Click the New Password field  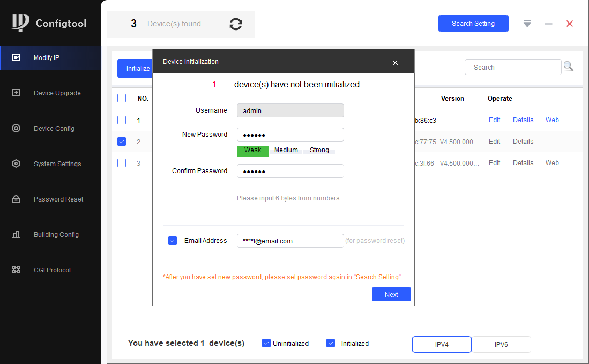coord(290,135)
